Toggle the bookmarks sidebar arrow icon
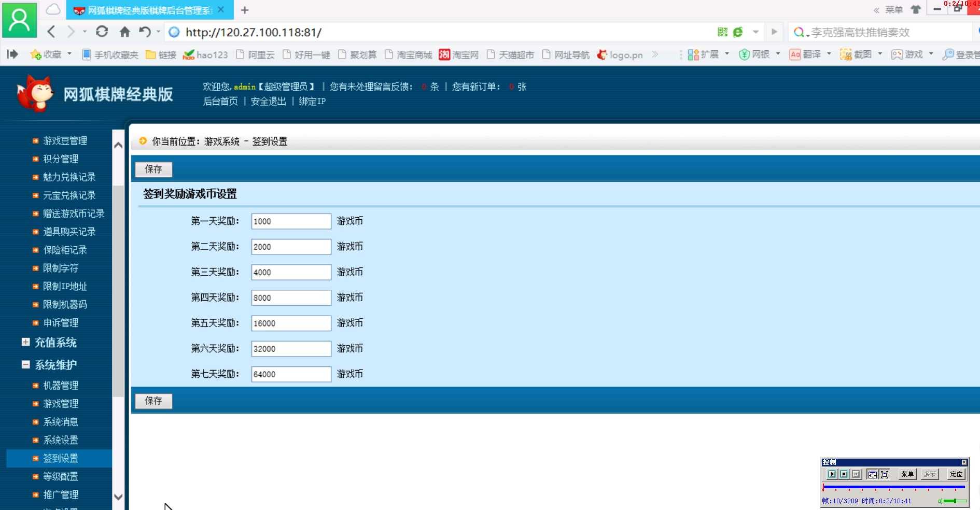This screenshot has width=980, height=510. (x=12, y=54)
